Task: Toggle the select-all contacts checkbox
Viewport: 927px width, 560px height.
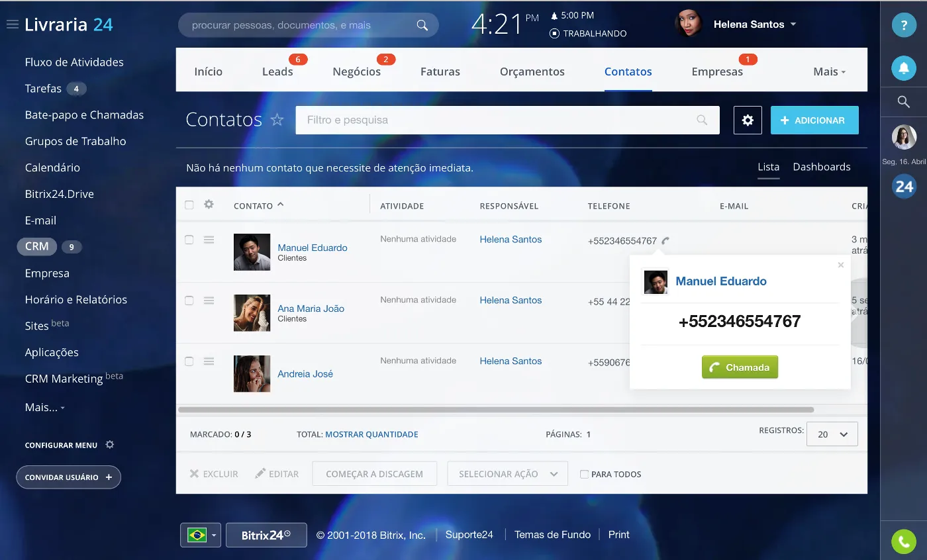Action: [x=189, y=205]
